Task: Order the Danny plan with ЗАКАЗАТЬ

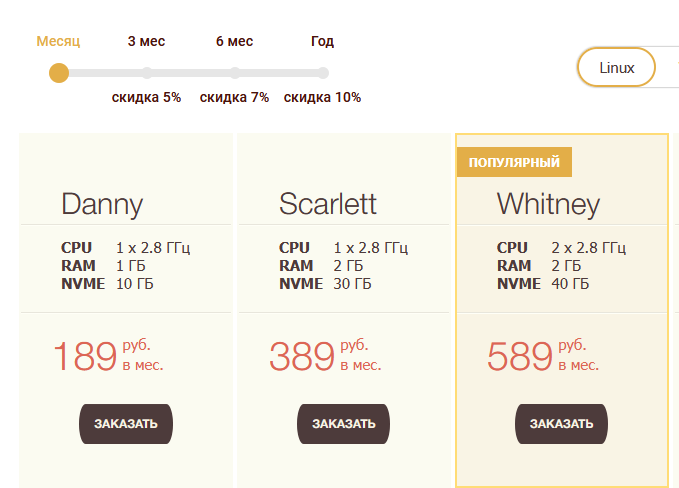Action: (126, 423)
